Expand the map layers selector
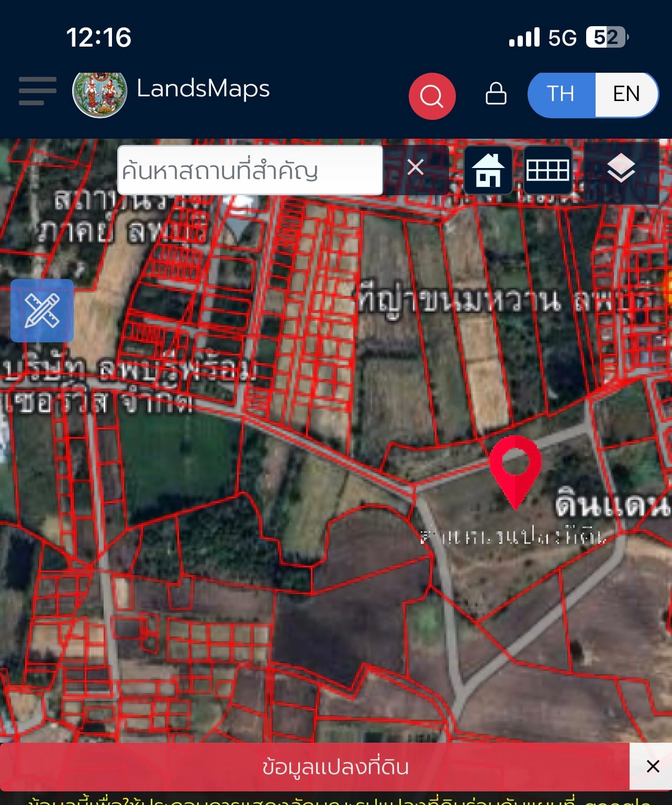 point(621,170)
